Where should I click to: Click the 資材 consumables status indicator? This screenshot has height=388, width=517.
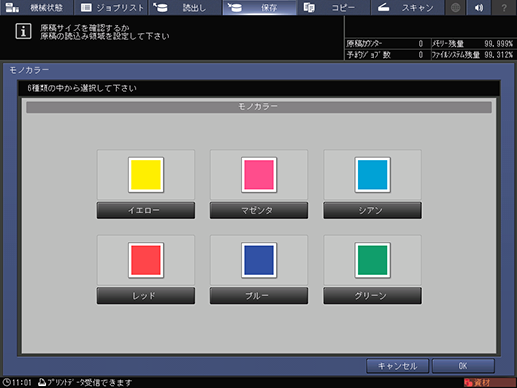click(489, 382)
